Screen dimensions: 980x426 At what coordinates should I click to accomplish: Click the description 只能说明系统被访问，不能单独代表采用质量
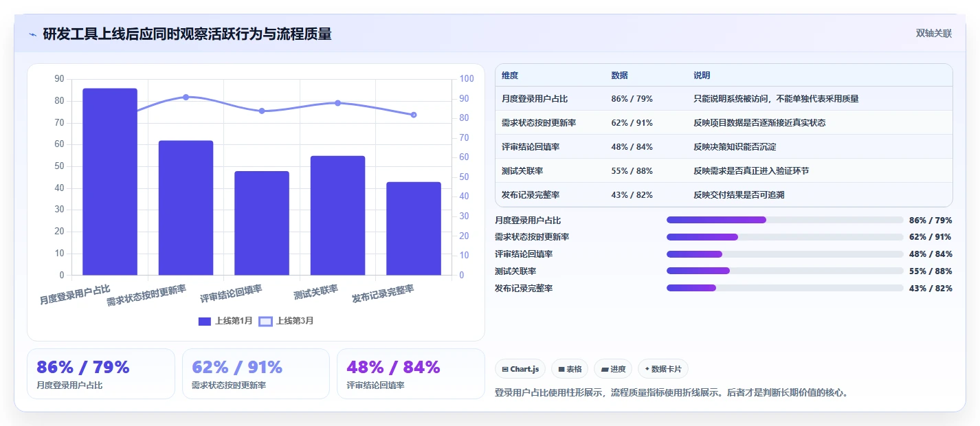coord(776,99)
